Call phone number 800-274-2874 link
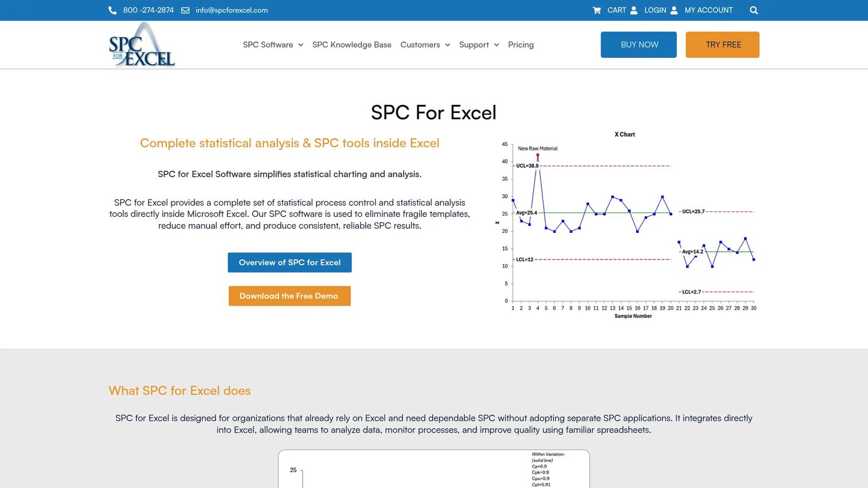 [x=148, y=10]
